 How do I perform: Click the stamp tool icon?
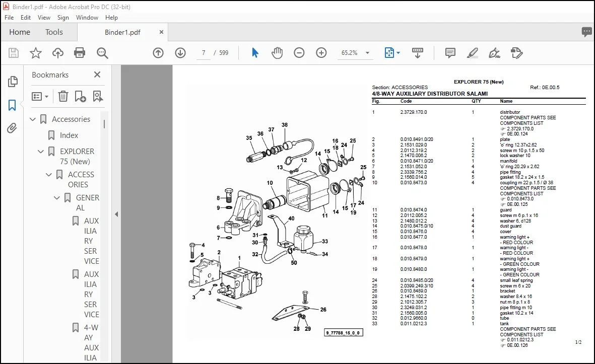click(516, 53)
